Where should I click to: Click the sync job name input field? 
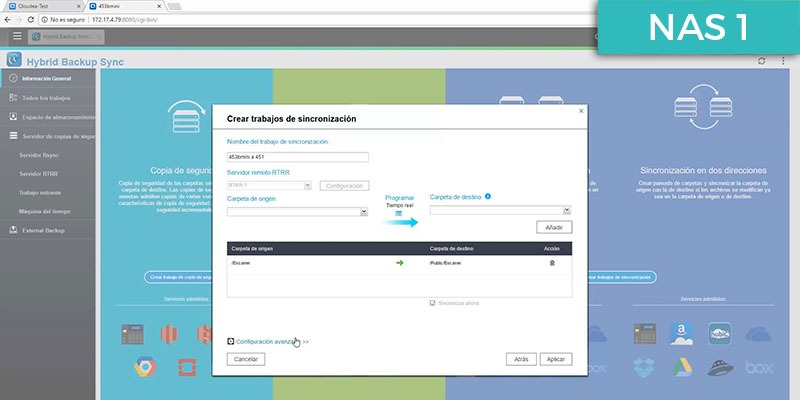(x=297, y=157)
